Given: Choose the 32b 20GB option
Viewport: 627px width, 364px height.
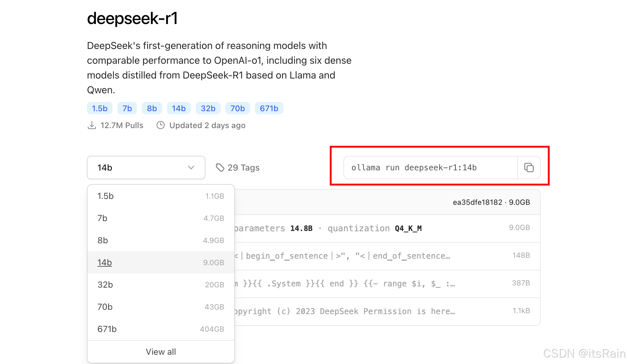Looking at the screenshot, I should 161,285.
